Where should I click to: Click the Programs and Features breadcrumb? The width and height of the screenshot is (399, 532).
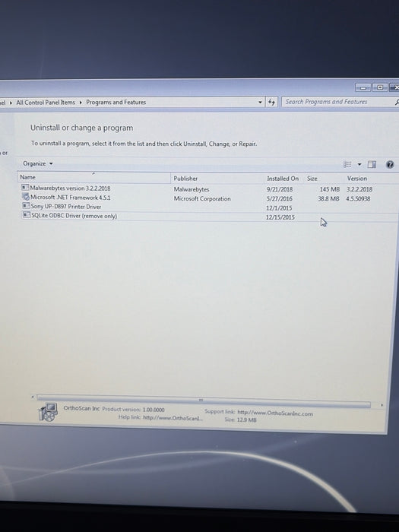(116, 102)
